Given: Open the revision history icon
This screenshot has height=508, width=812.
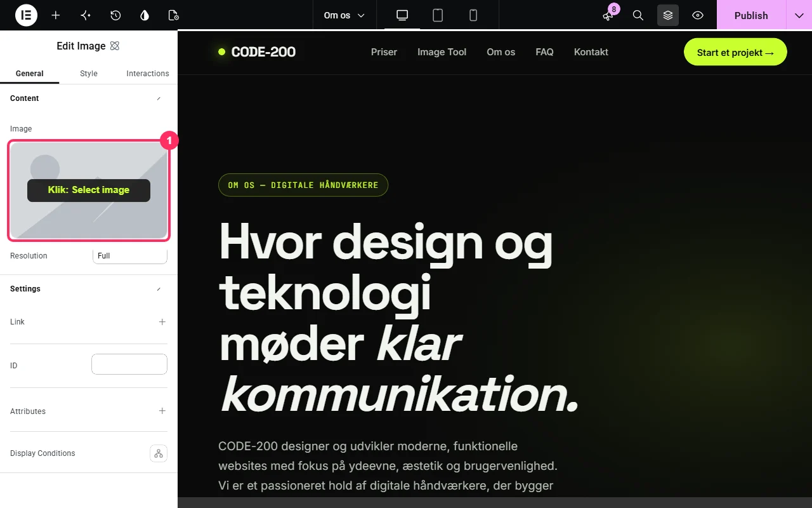Looking at the screenshot, I should coord(115,15).
